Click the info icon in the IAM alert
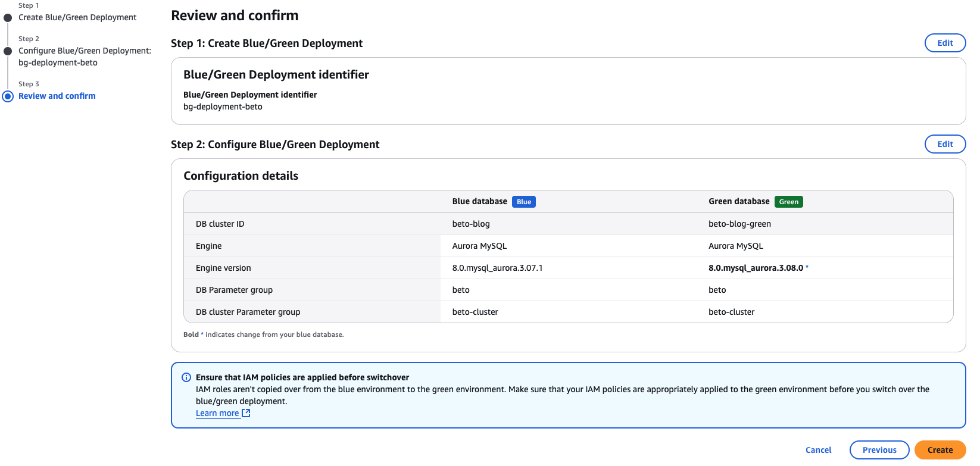980x466 pixels. [186, 377]
